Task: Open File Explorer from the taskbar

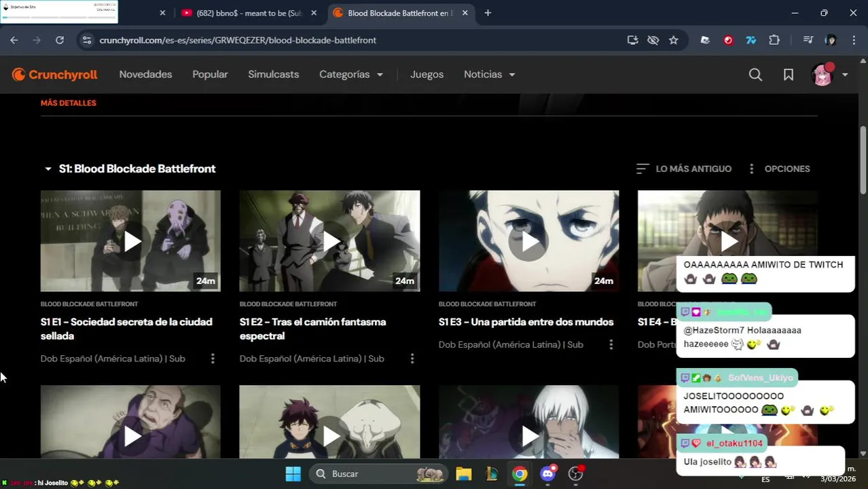Action: tap(464, 474)
